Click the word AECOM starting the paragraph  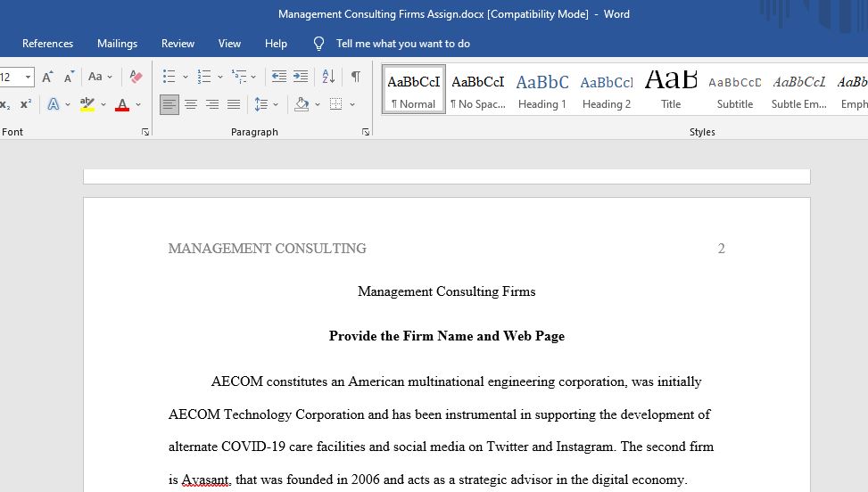237,381
